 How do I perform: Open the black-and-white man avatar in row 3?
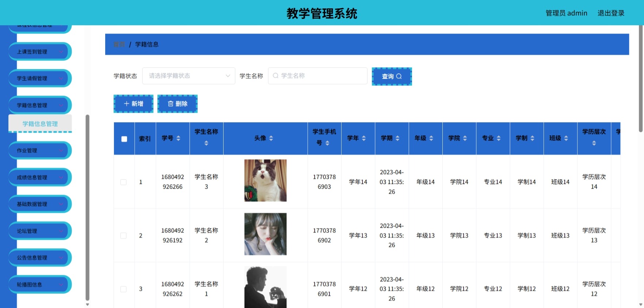(265, 287)
